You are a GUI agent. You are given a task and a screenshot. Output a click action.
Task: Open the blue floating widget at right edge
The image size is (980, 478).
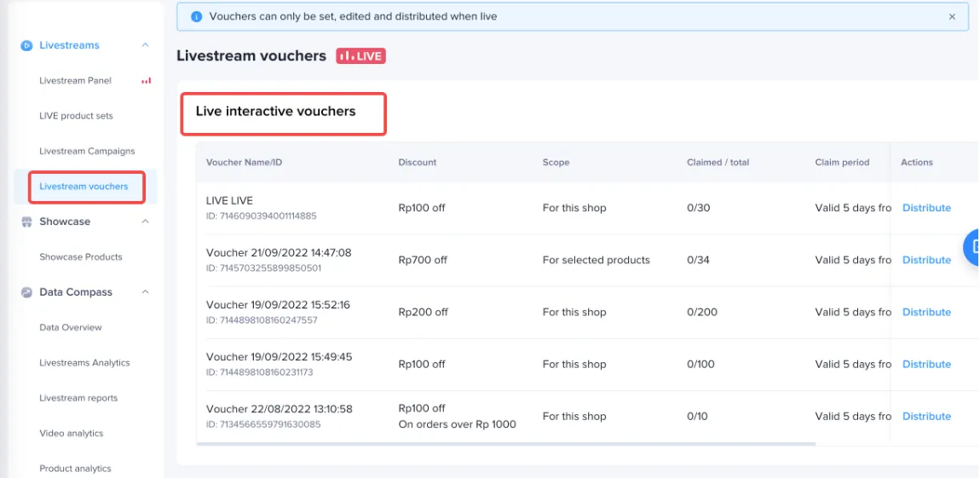click(x=971, y=247)
